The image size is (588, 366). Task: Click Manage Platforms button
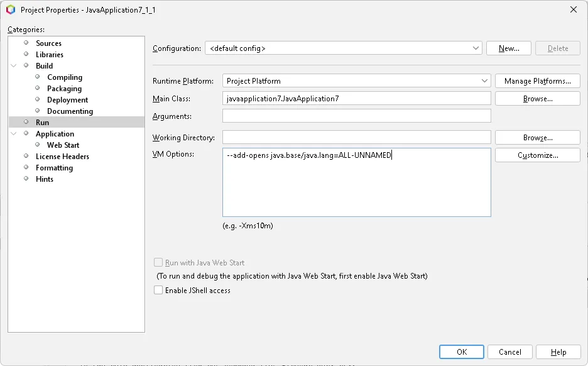click(x=537, y=81)
